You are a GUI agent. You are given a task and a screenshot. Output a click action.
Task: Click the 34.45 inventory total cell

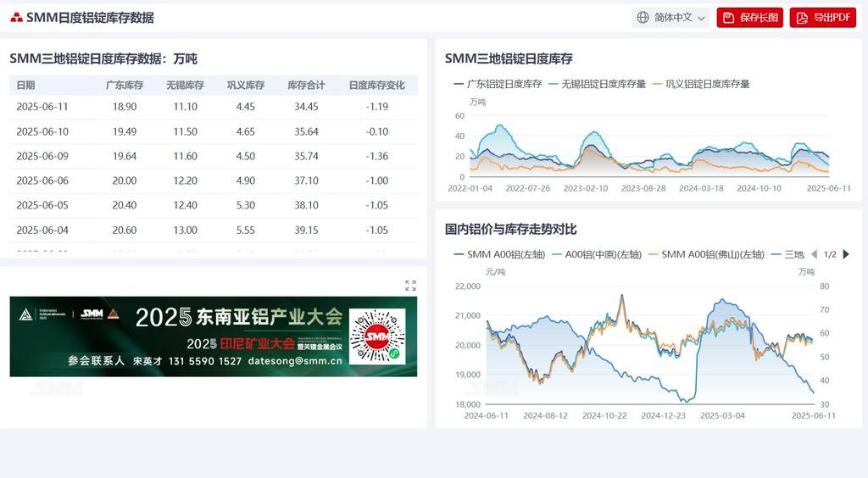[x=306, y=107]
